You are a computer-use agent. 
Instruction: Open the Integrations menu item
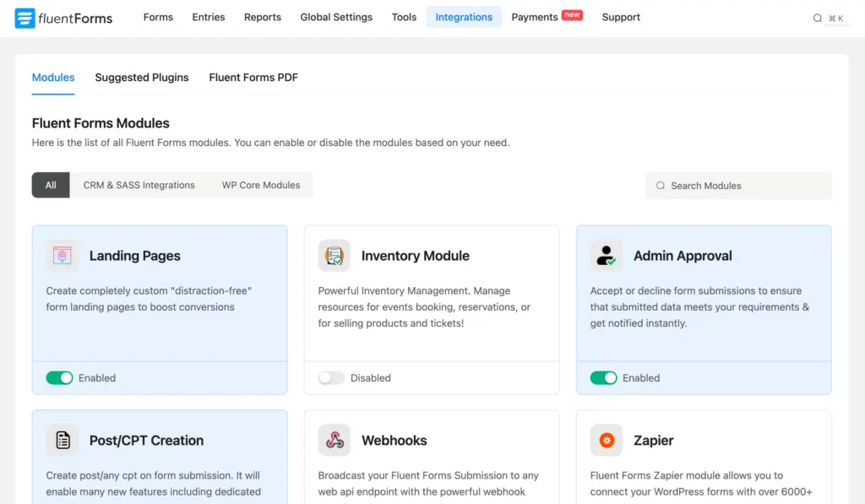click(x=464, y=17)
